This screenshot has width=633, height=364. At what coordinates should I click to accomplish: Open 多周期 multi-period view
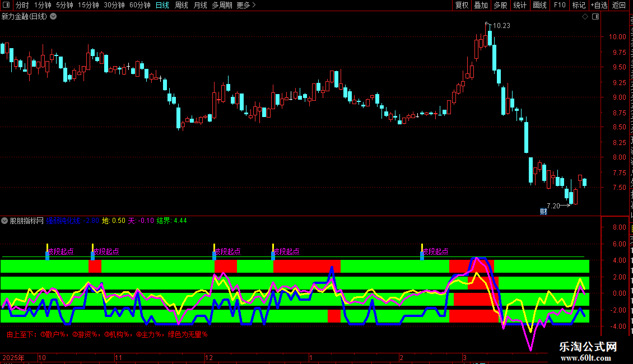tap(222, 5)
